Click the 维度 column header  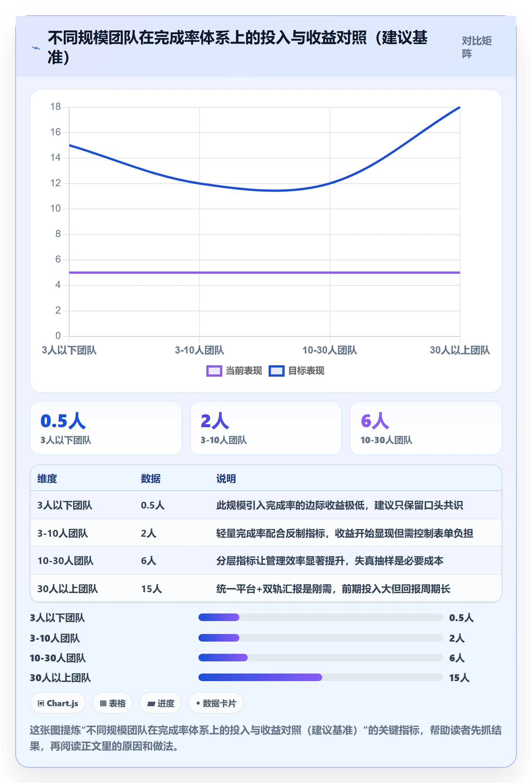tap(47, 479)
